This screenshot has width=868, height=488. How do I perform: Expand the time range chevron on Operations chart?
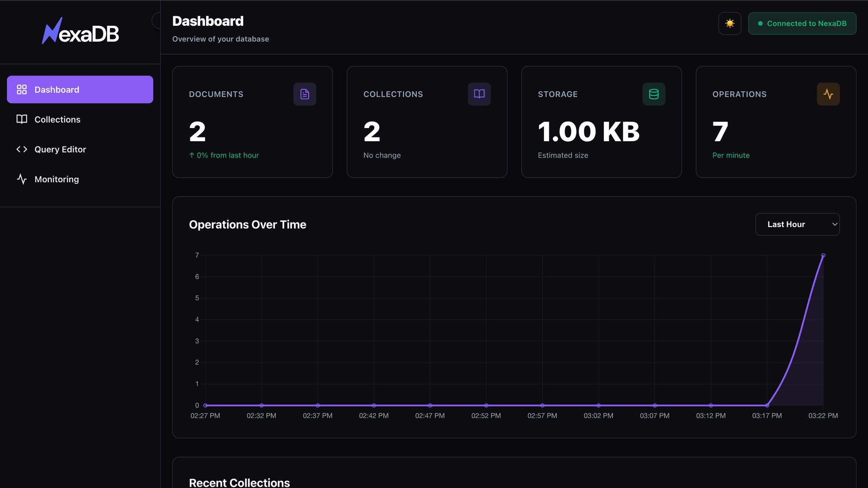pyautogui.click(x=834, y=224)
